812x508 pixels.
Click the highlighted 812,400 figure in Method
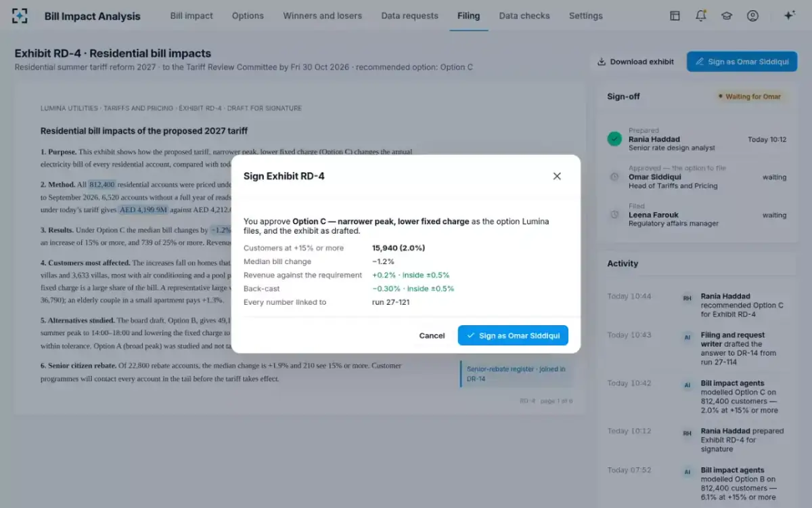[102, 184]
